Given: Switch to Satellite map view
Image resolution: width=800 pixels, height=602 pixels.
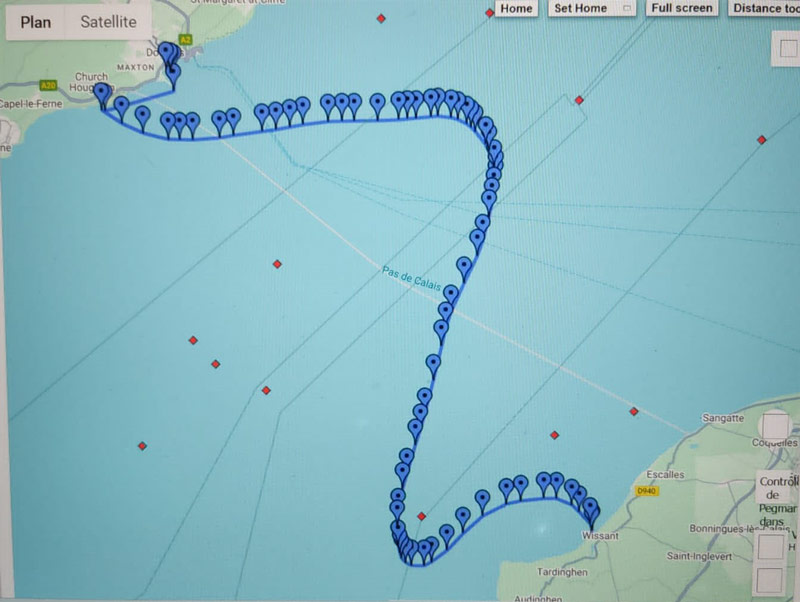Looking at the screenshot, I should click(106, 22).
